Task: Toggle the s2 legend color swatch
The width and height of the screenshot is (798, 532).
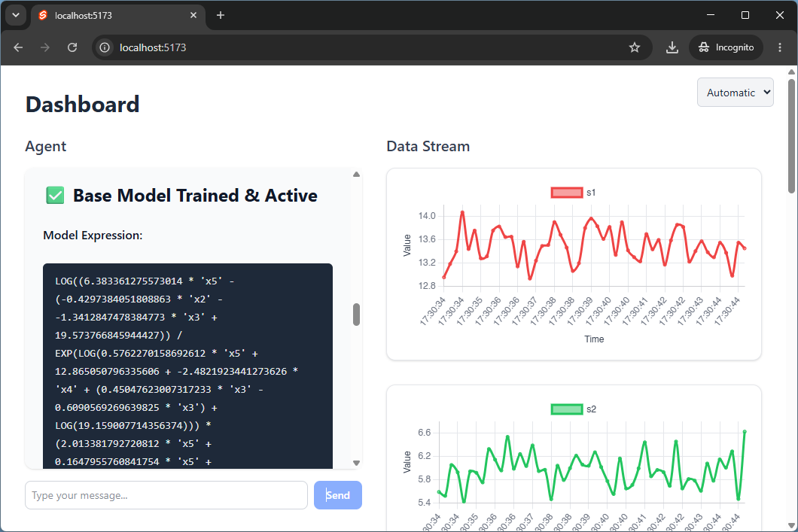Action: point(567,409)
